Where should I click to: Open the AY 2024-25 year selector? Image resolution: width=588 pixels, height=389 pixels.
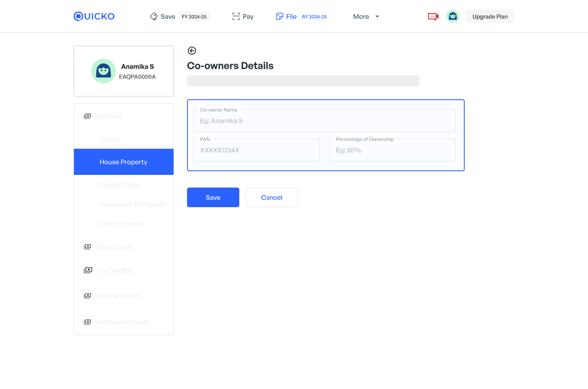314,17
